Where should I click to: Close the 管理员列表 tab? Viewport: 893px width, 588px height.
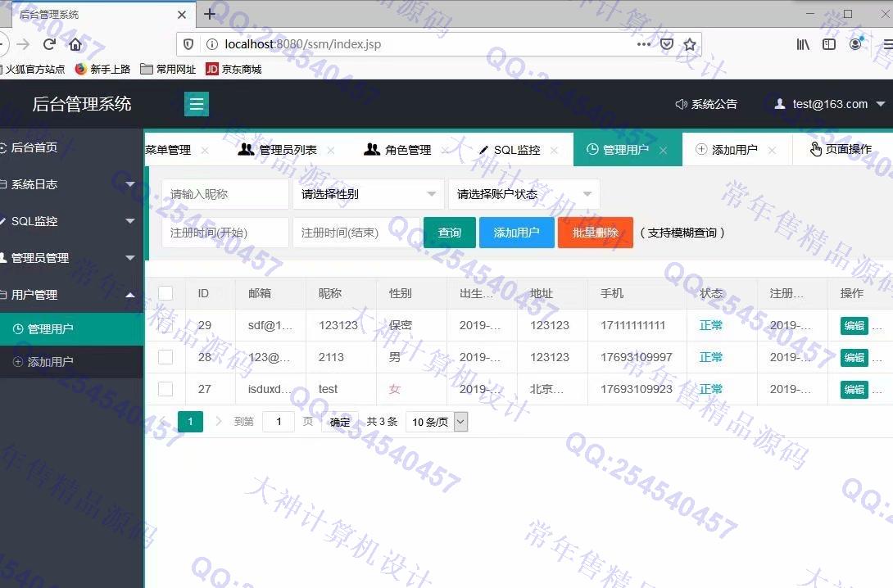(x=331, y=150)
